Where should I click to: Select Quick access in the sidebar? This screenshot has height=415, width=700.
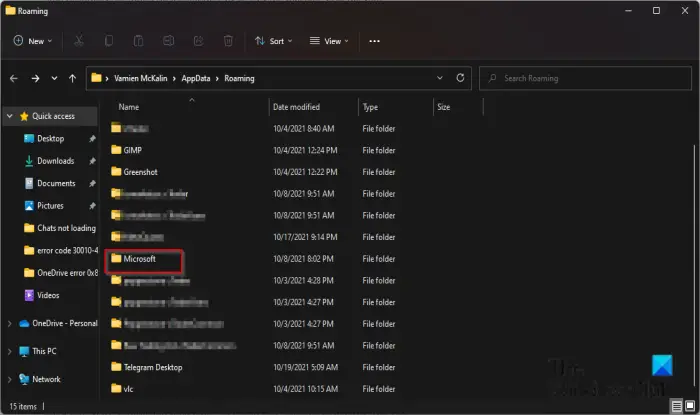(53, 116)
